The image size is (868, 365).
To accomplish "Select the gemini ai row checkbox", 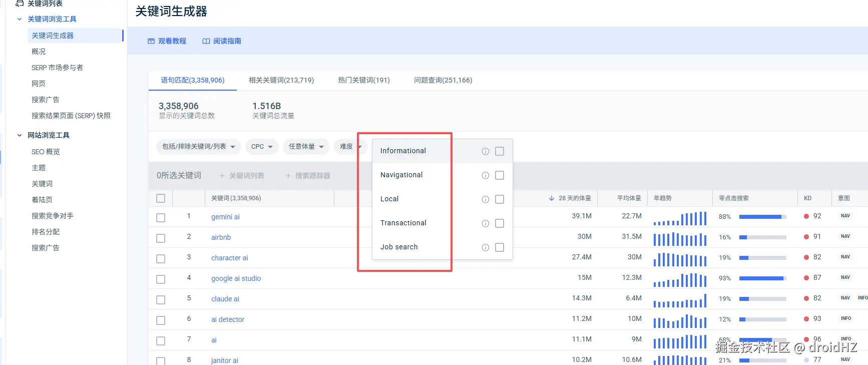I will [161, 218].
